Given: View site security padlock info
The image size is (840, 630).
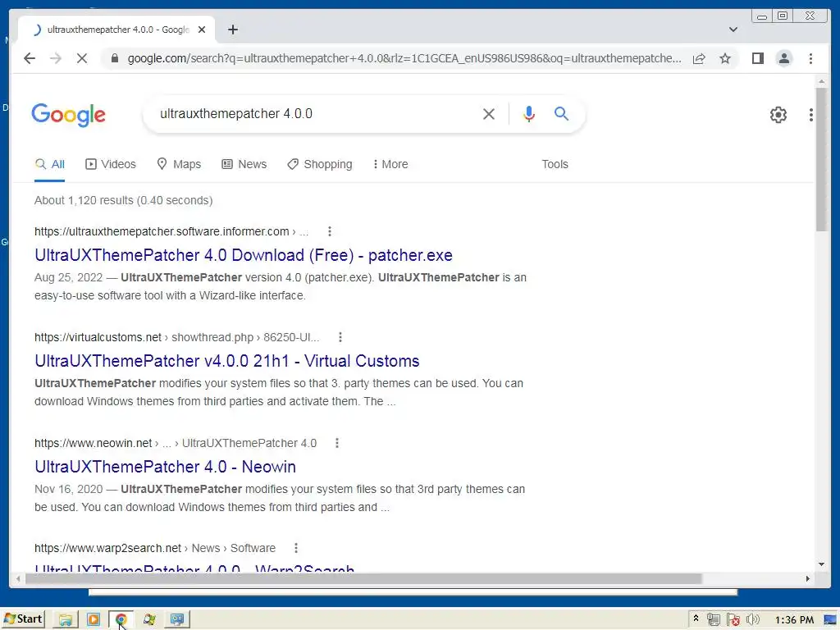Looking at the screenshot, I should [114, 58].
